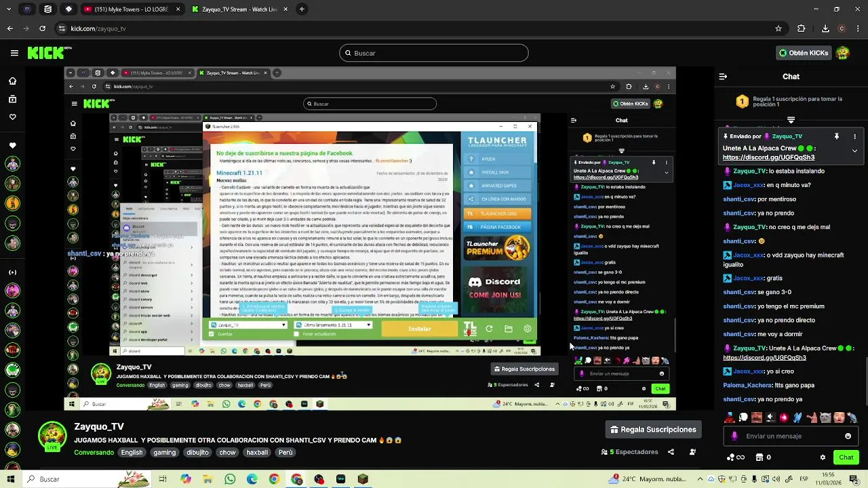Open folder icon in streamed TLauncher window
Screen dimensions: 868x488
click(x=508, y=329)
